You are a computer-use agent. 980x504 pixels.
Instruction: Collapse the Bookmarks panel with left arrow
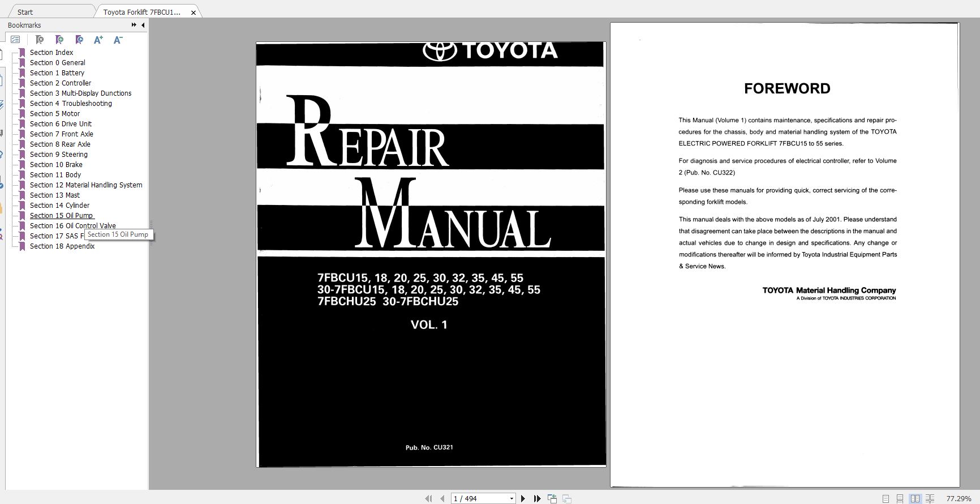[143, 25]
